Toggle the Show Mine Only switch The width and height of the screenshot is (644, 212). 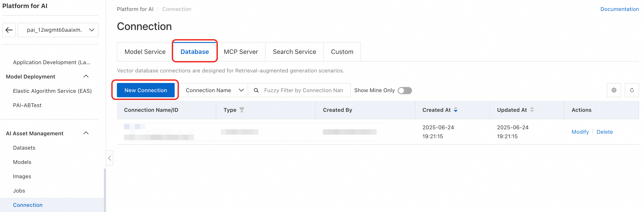pyautogui.click(x=404, y=90)
